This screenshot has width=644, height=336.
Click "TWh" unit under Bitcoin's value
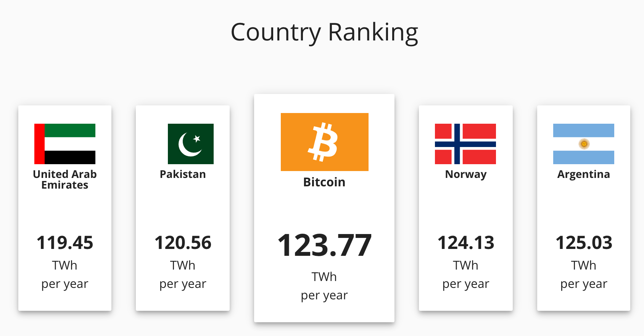coord(324,277)
